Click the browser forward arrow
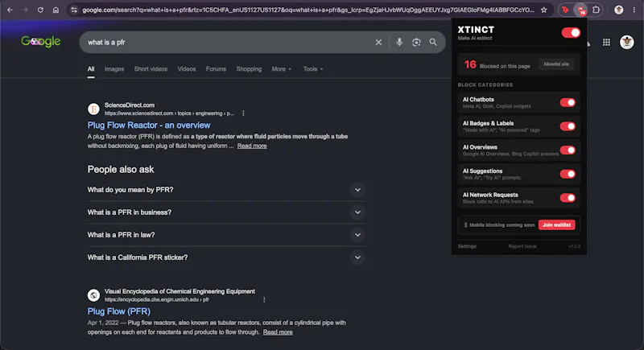 (x=25, y=10)
